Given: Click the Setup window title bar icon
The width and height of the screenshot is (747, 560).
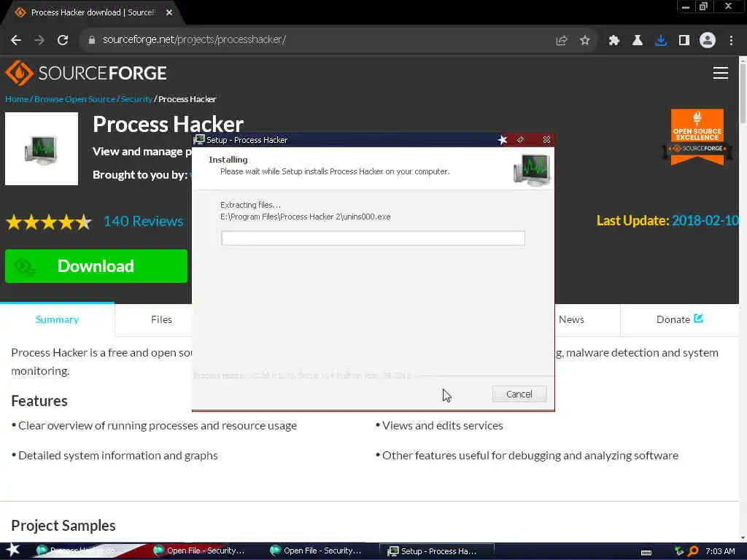Looking at the screenshot, I should pyautogui.click(x=198, y=140).
